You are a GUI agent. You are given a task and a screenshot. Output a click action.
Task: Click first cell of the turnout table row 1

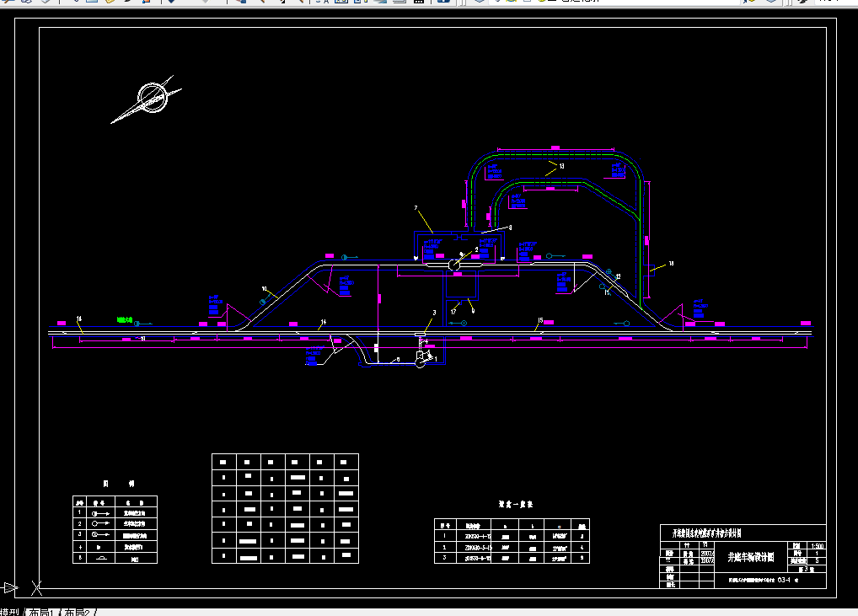(445, 536)
